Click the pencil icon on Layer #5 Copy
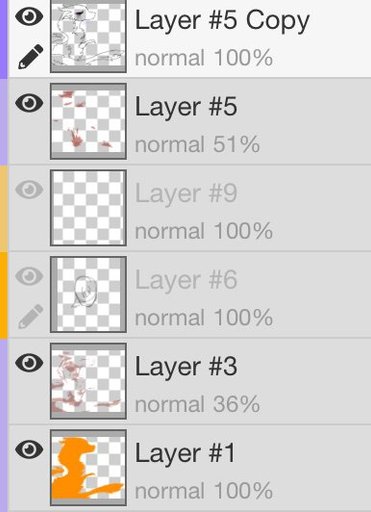This screenshot has height=512, width=371. [30, 56]
